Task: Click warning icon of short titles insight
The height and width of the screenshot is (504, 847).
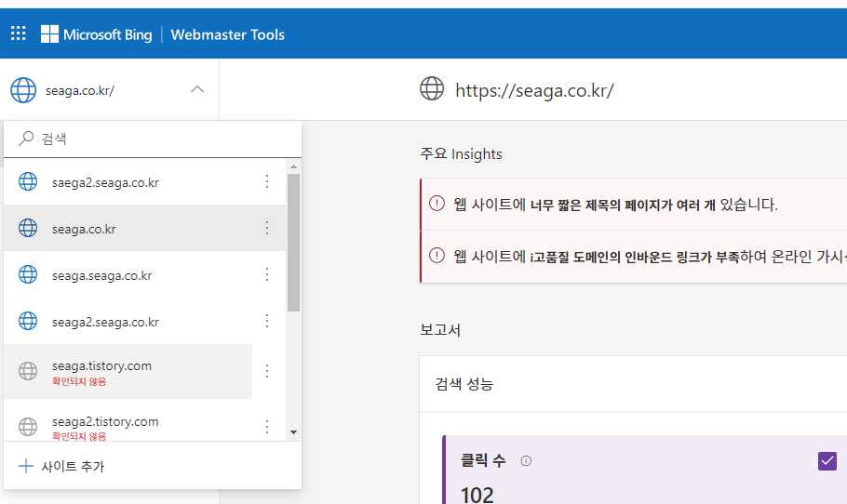Action: pos(437,204)
